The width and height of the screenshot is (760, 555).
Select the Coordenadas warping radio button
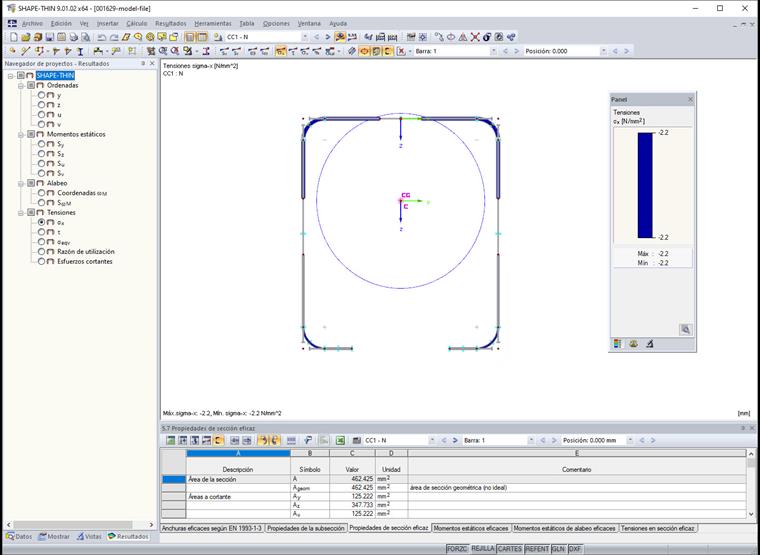[42, 193]
